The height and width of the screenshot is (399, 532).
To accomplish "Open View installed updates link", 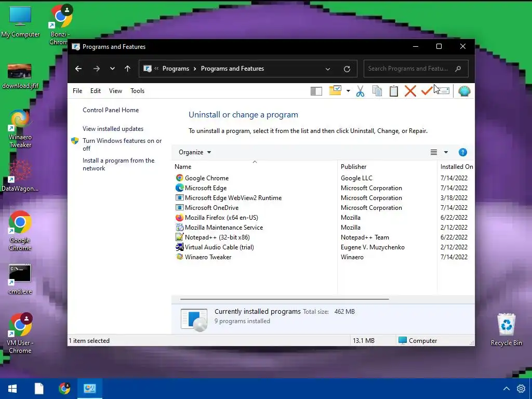I will 113,129.
